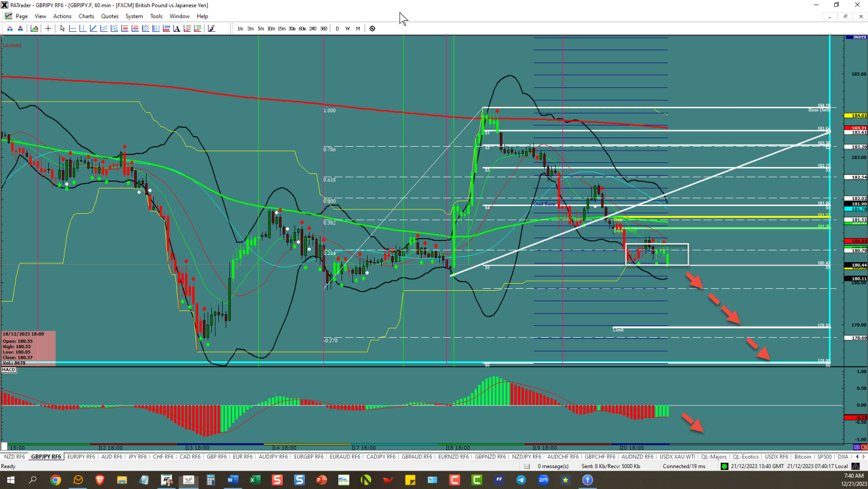Image resolution: width=868 pixels, height=489 pixels.
Task: Open the chart indicators toolbar icon
Action: coord(34,29)
